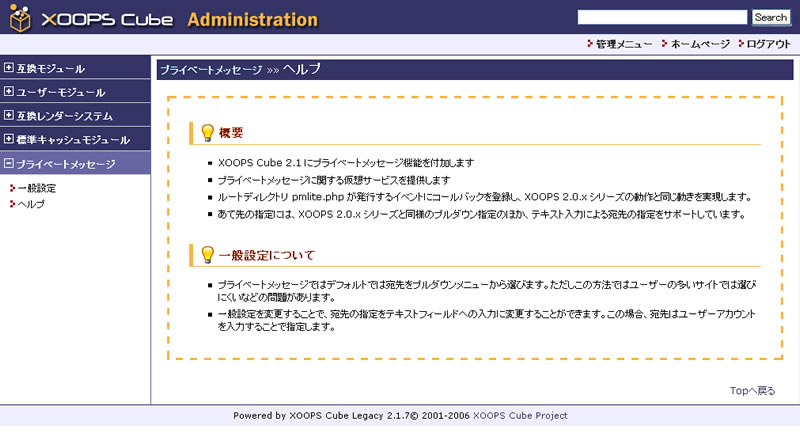The width and height of the screenshot is (800, 437).
Task: Open the XOOPS Cube Project footer link
Action: pos(520,416)
